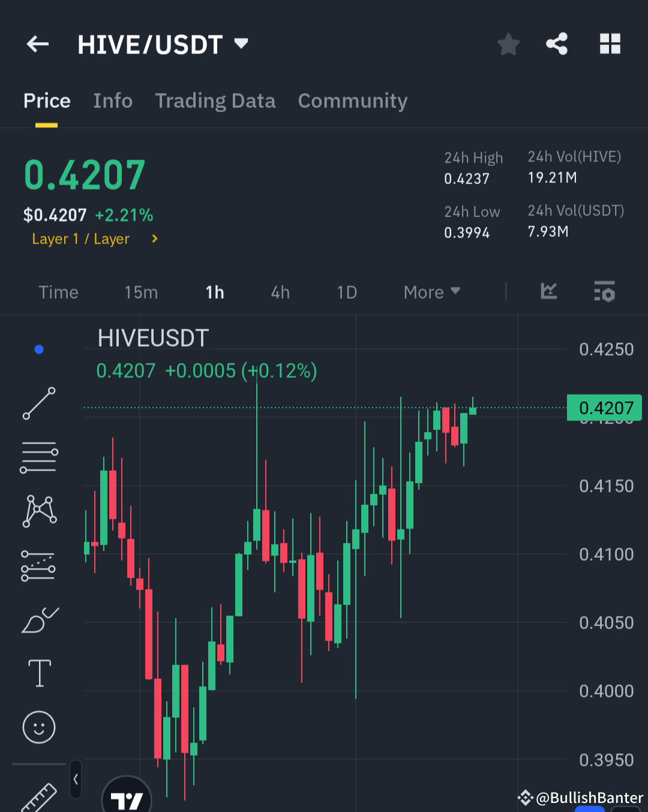Open the Layer 1 category link

click(81, 239)
